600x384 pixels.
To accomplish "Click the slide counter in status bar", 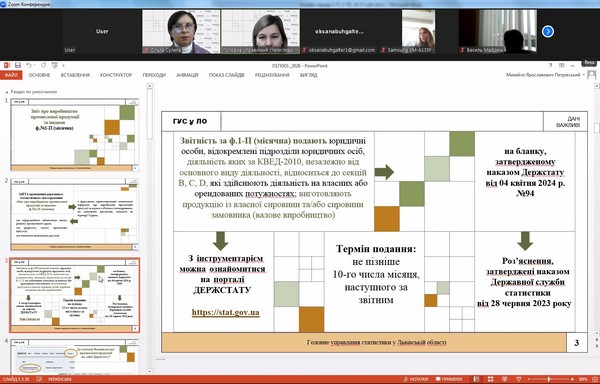I will [16, 379].
